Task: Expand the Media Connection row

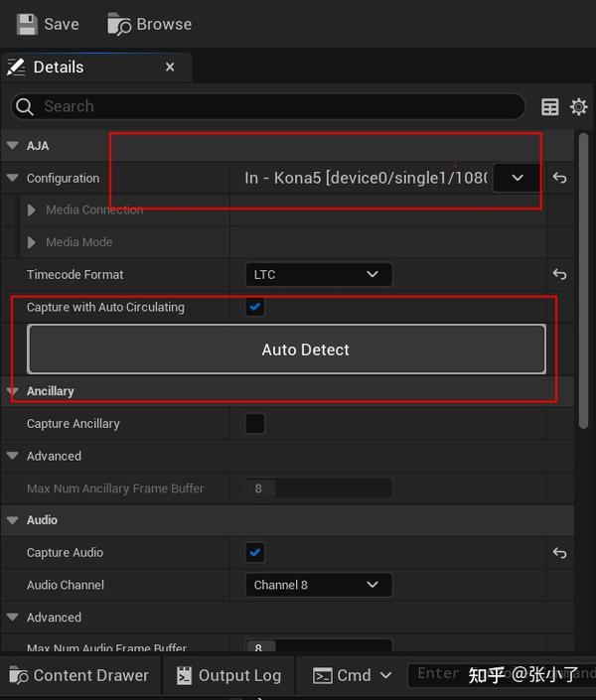Action: (x=33, y=210)
